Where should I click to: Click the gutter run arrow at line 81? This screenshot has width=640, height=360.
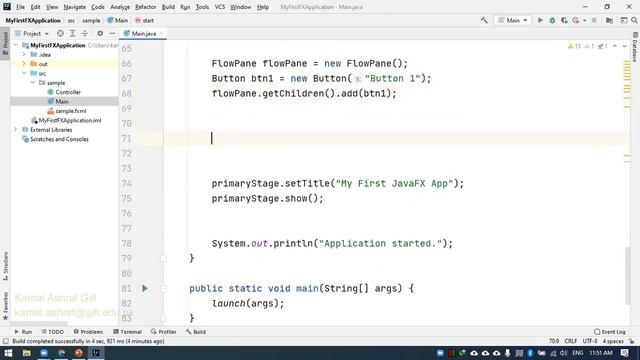point(145,289)
